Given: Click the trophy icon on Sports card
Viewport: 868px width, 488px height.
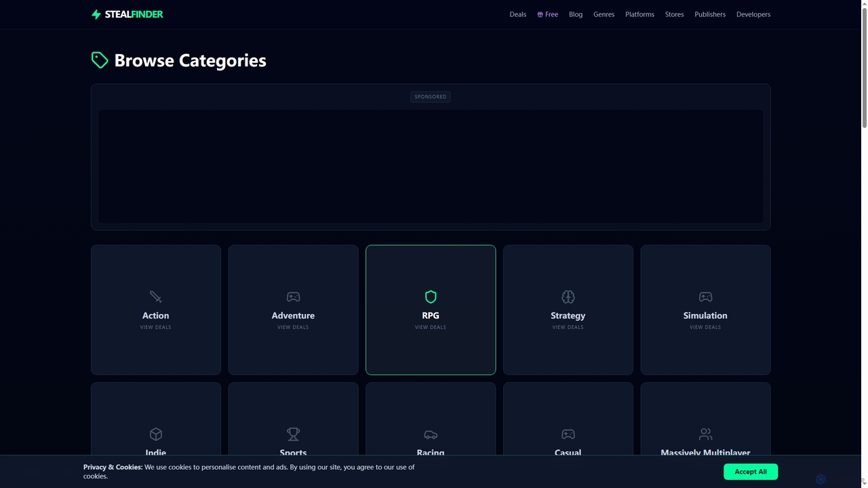Looking at the screenshot, I should click(293, 434).
